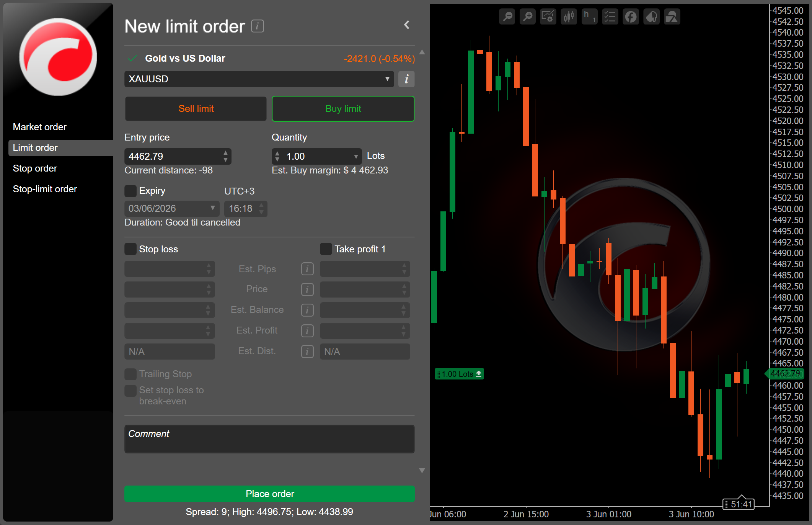Click info icon beside New limit order title
This screenshot has width=812, height=525.
[x=258, y=26]
